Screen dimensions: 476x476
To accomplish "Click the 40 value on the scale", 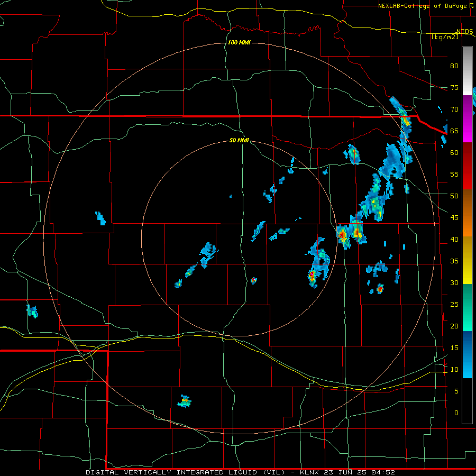I will [454, 239].
